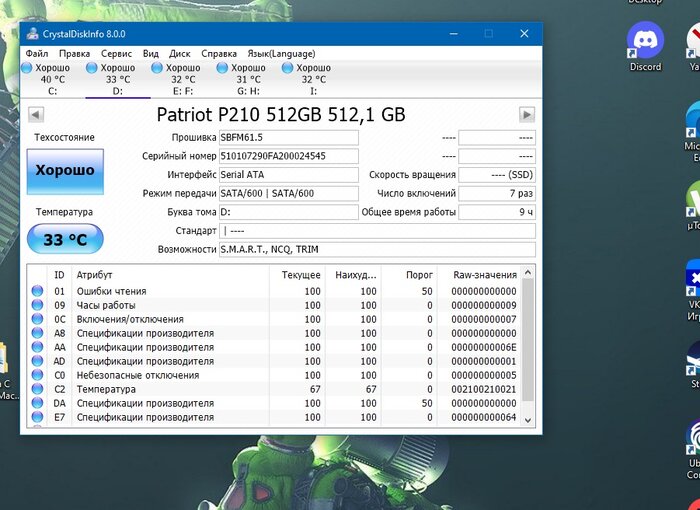The height and width of the screenshot is (510, 700).
Task: Click the Стандарт field
Action: point(377,231)
